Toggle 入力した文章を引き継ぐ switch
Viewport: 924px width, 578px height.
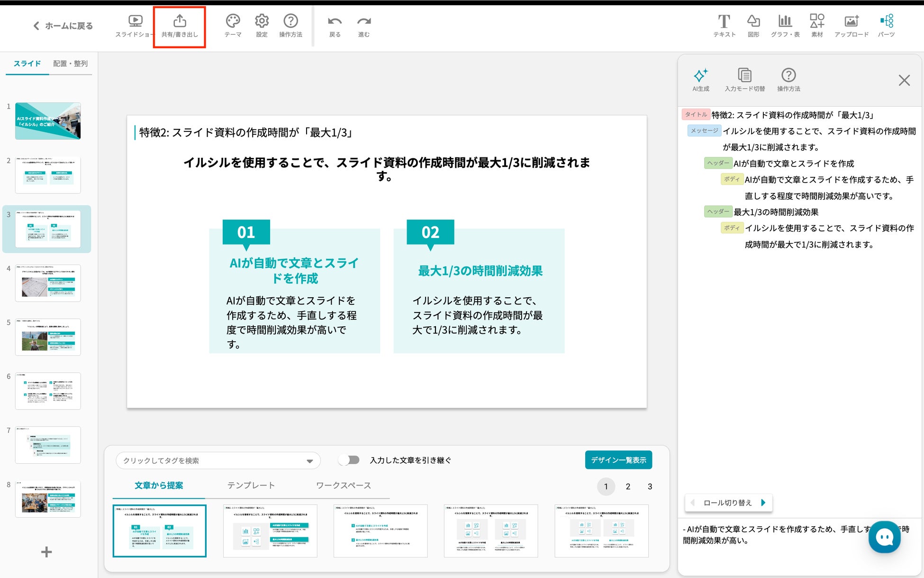pos(350,460)
